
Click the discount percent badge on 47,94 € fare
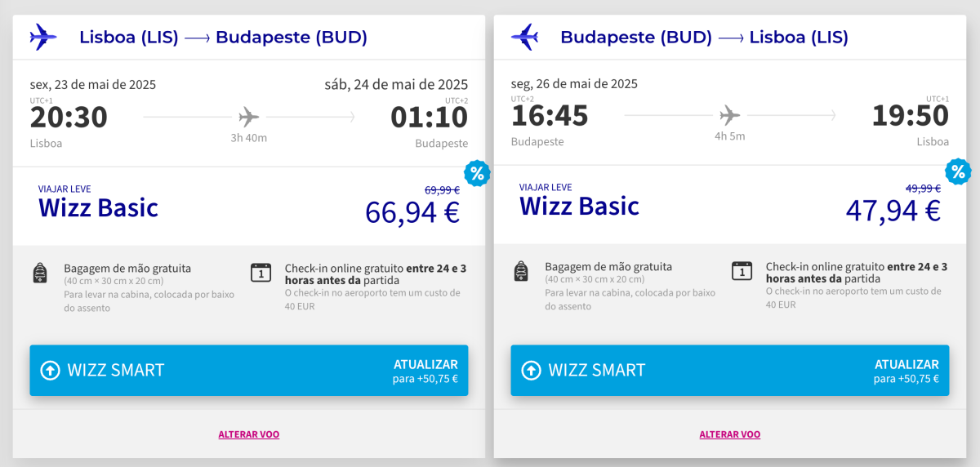[x=958, y=172]
